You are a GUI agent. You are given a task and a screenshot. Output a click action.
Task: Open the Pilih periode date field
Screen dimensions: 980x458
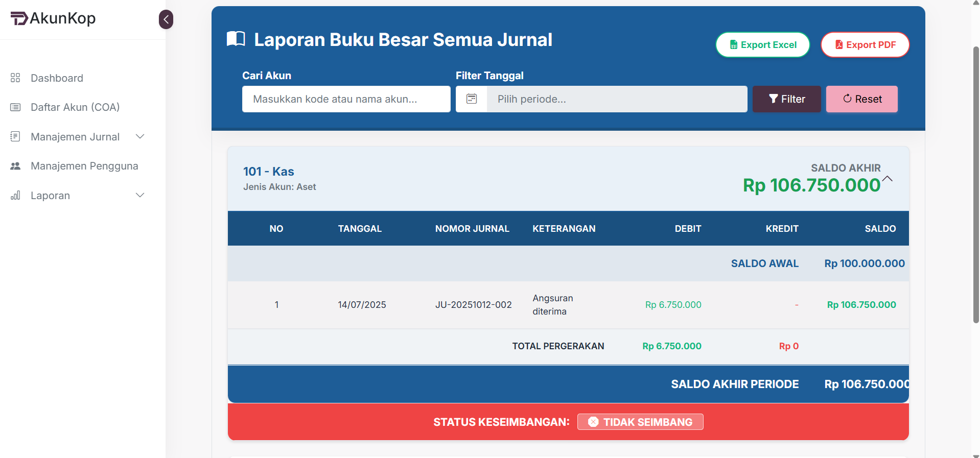point(617,99)
